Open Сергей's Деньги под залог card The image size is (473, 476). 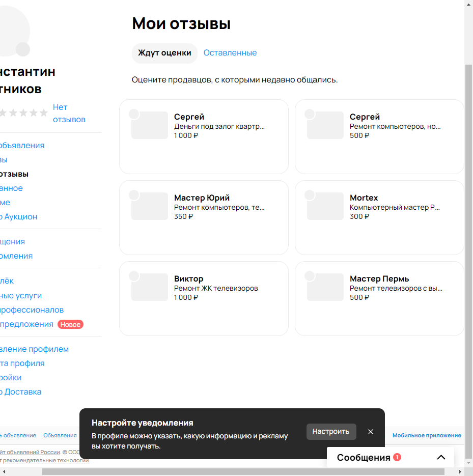[204, 136]
